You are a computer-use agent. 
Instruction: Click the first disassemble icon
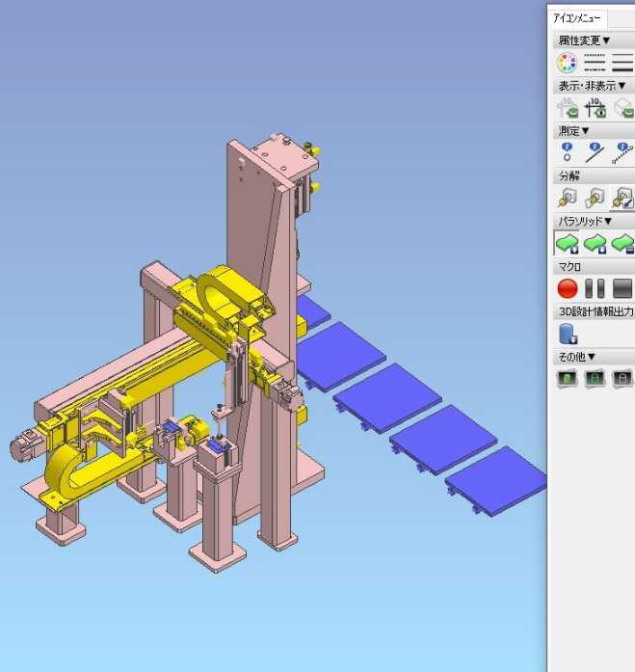(567, 198)
